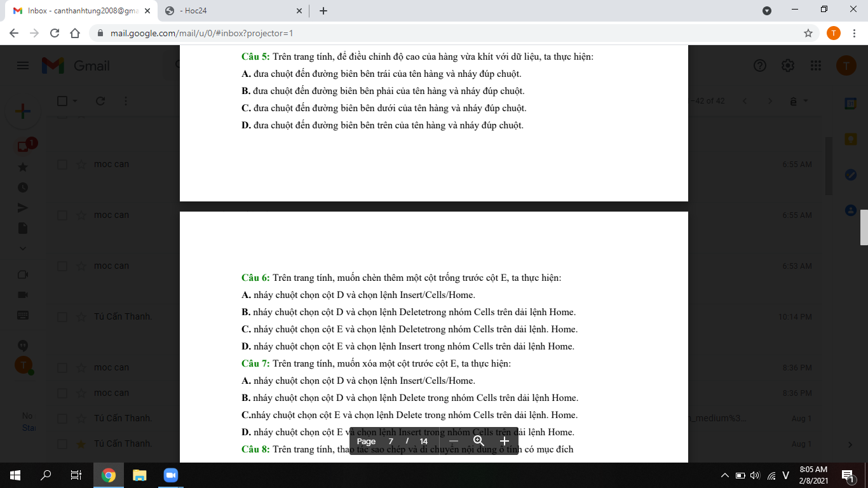Open Starred folder icon in sidebar

pyautogui.click(x=23, y=167)
